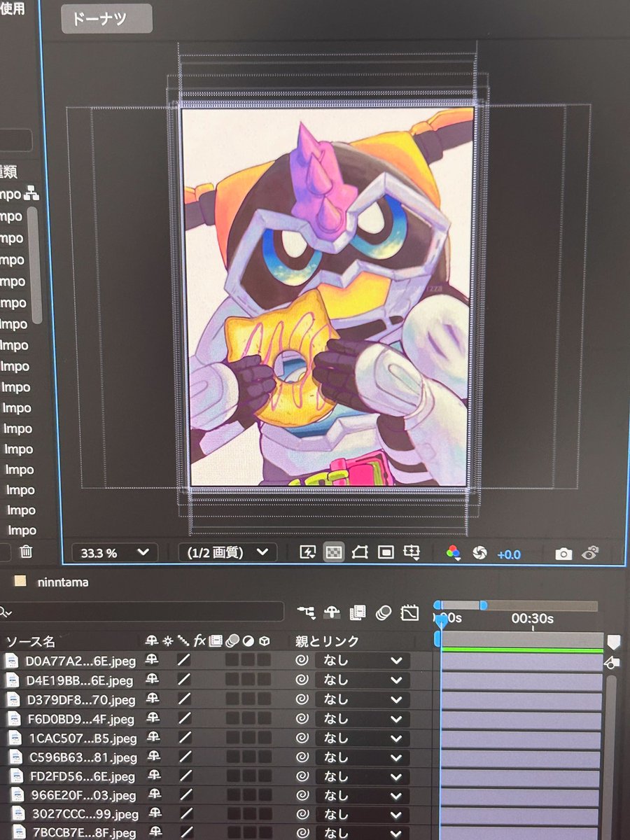The height and width of the screenshot is (840, 630).
Task: Open show channel and color management icon
Action: [x=454, y=553]
